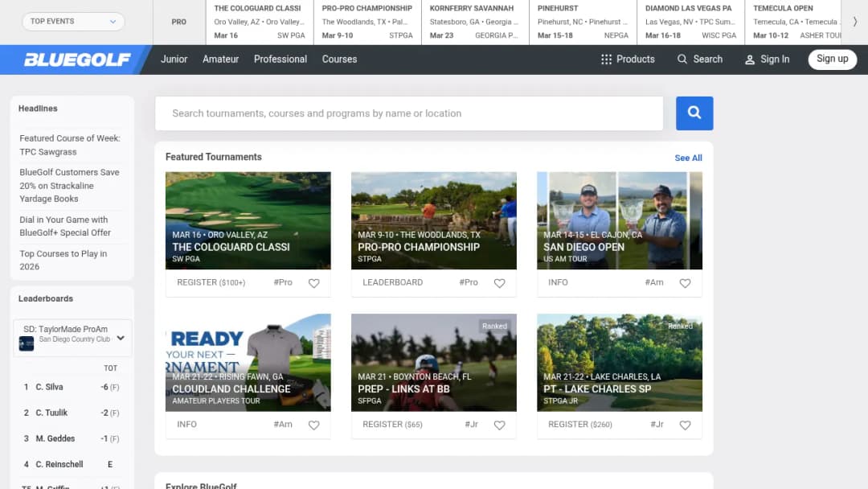Open BlueGolf+ Special Offer headline
The width and height of the screenshot is (868, 489).
tap(65, 226)
